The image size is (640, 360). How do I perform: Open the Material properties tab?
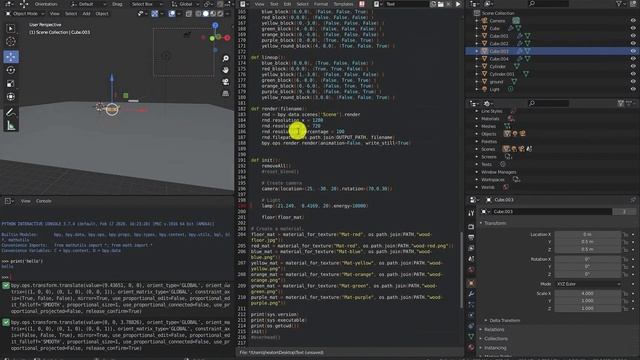(471, 347)
